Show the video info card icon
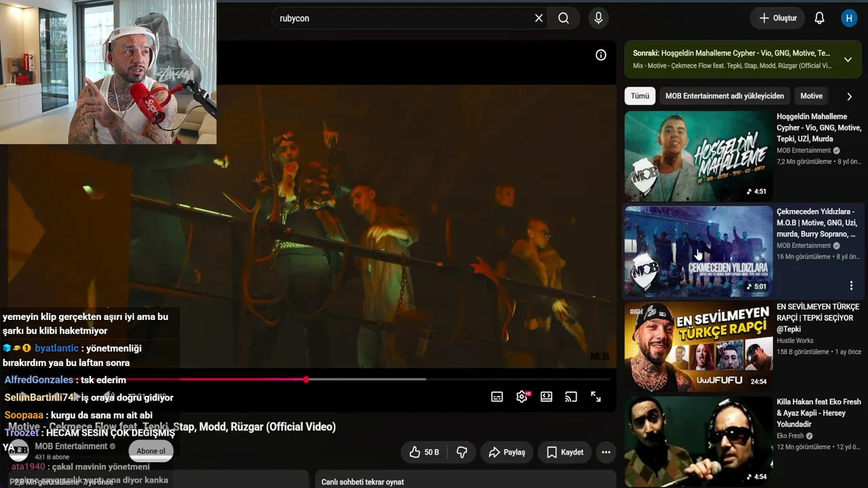Screen dimensions: 868x488 coord(601,55)
